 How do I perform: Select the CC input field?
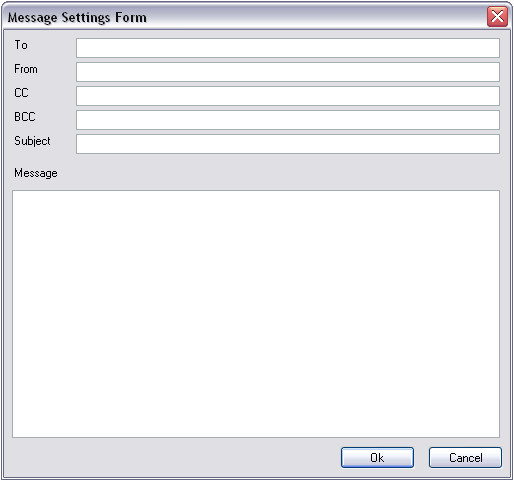click(x=288, y=96)
